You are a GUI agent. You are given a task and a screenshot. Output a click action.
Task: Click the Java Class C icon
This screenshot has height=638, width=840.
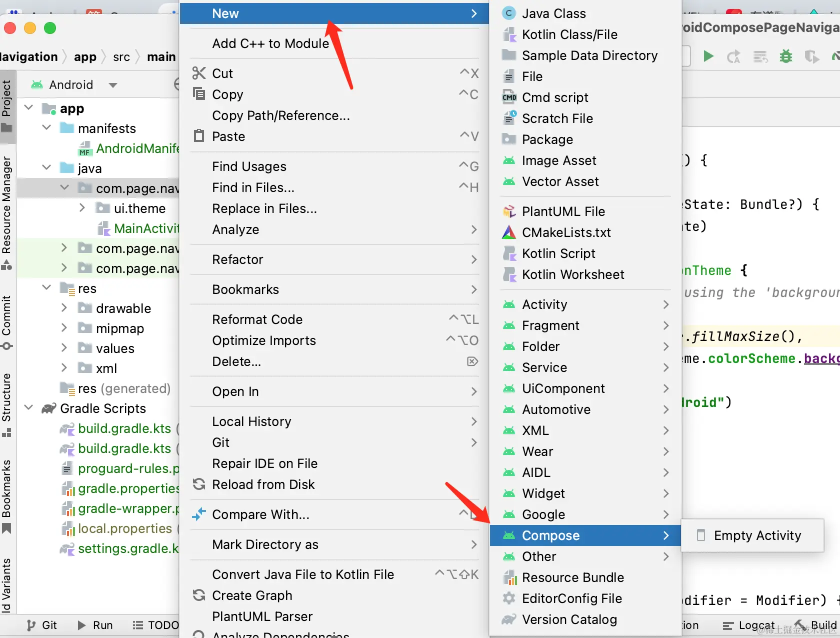508,13
